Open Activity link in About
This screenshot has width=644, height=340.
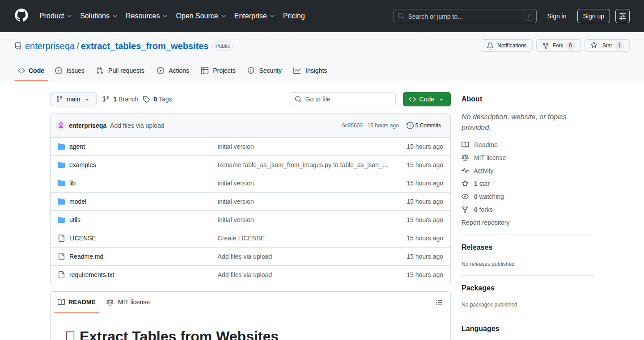point(483,171)
